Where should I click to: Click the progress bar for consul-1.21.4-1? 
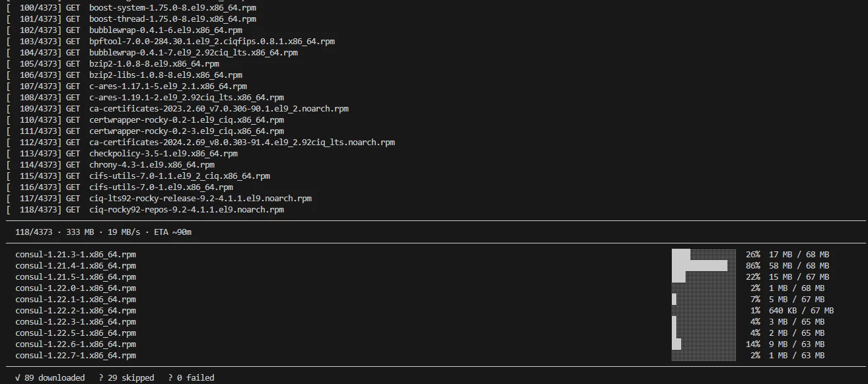[x=704, y=266]
